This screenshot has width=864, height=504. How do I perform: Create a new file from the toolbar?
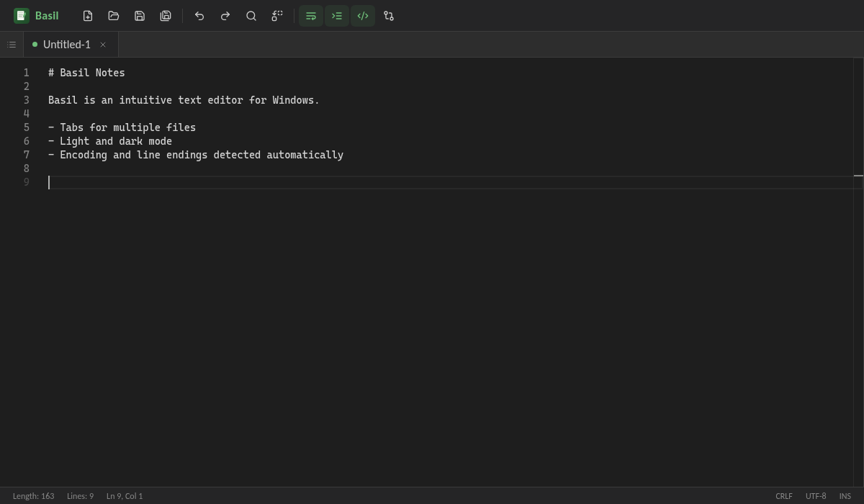click(88, 16)
